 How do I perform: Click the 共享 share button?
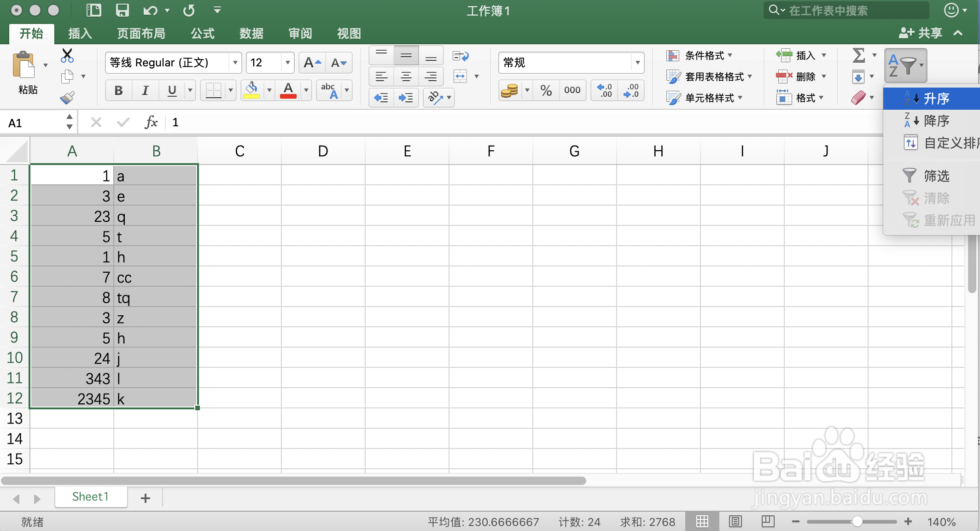(921, 33)
